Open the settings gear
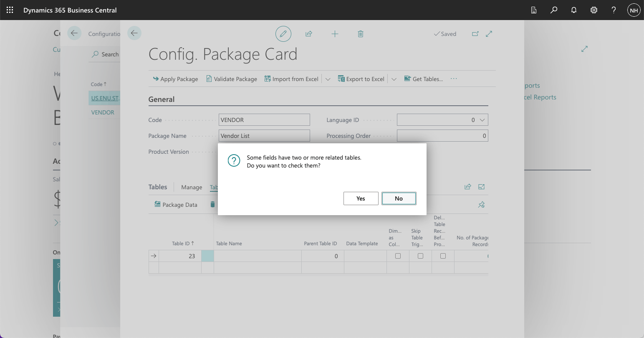This screenshot has width=644, height=338. point(594,10)
